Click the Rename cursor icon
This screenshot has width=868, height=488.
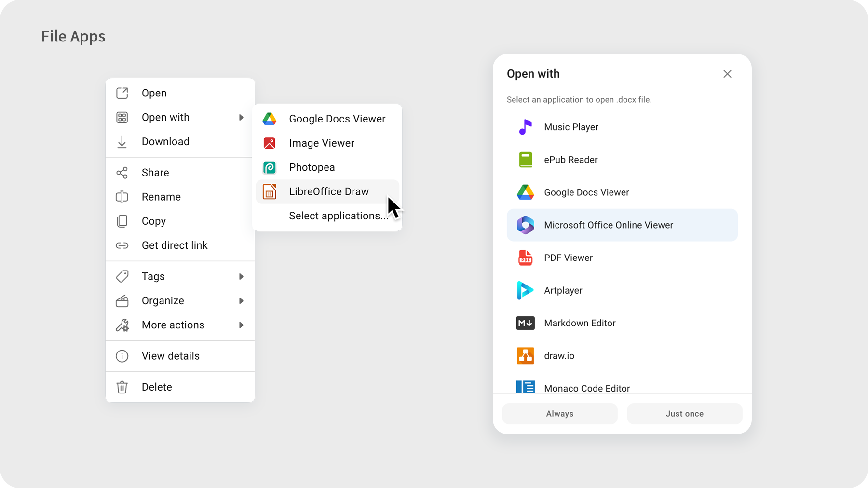[122, 197]
